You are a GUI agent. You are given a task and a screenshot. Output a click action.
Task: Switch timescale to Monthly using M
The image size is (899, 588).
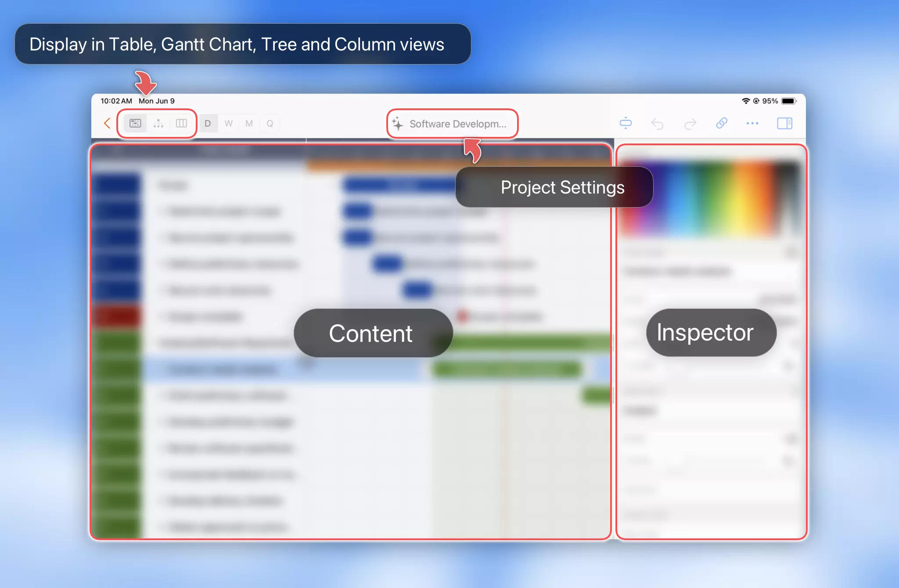[248, 123]
